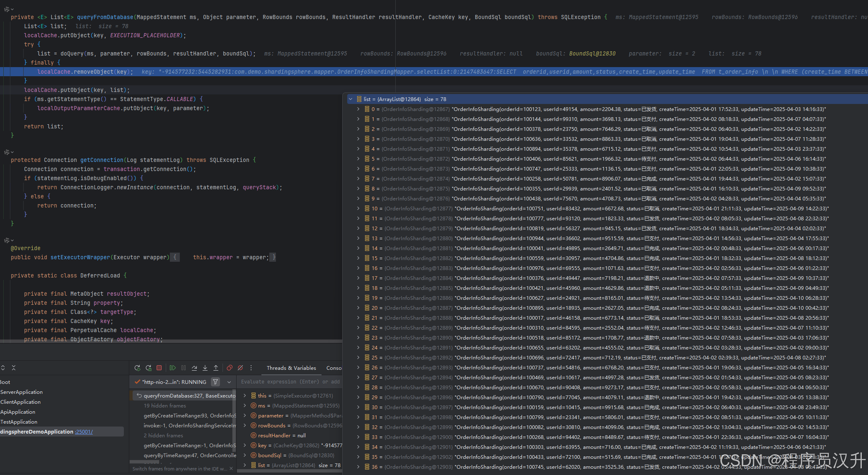Resume program execution

(173, 368)
